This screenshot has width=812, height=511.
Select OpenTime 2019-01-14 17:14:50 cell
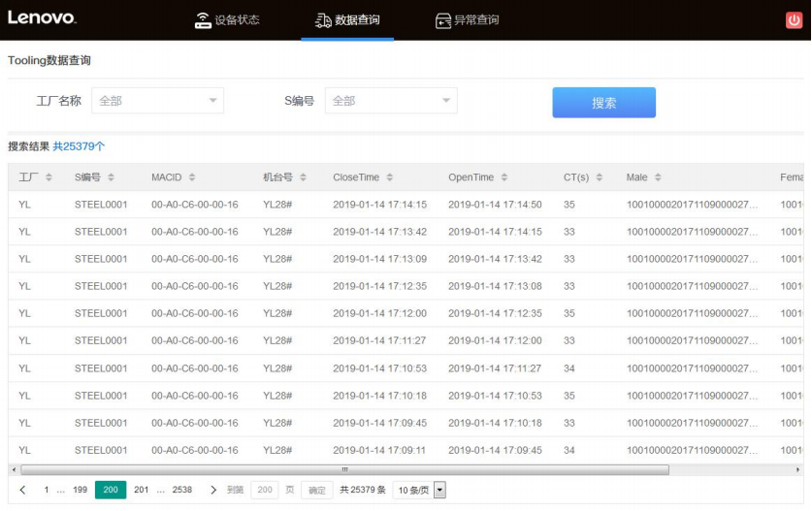point(495,205)
